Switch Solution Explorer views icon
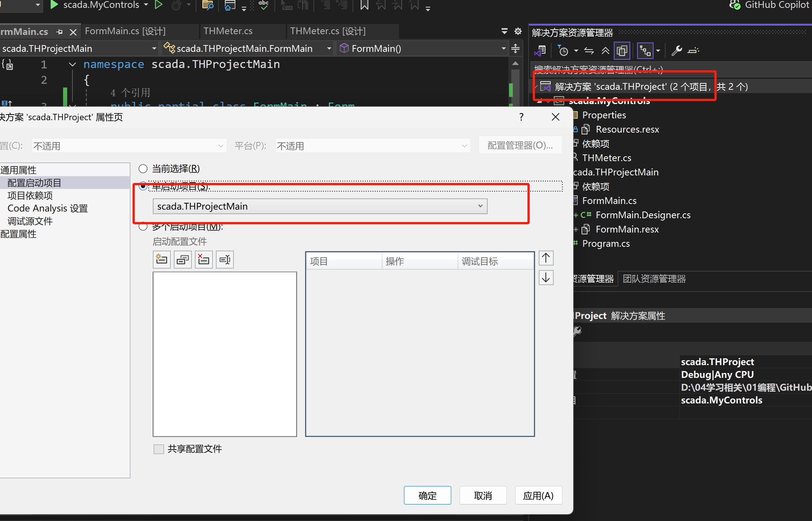Image resolution: width=812 pixels, height=521 pixels. (541, 50)
